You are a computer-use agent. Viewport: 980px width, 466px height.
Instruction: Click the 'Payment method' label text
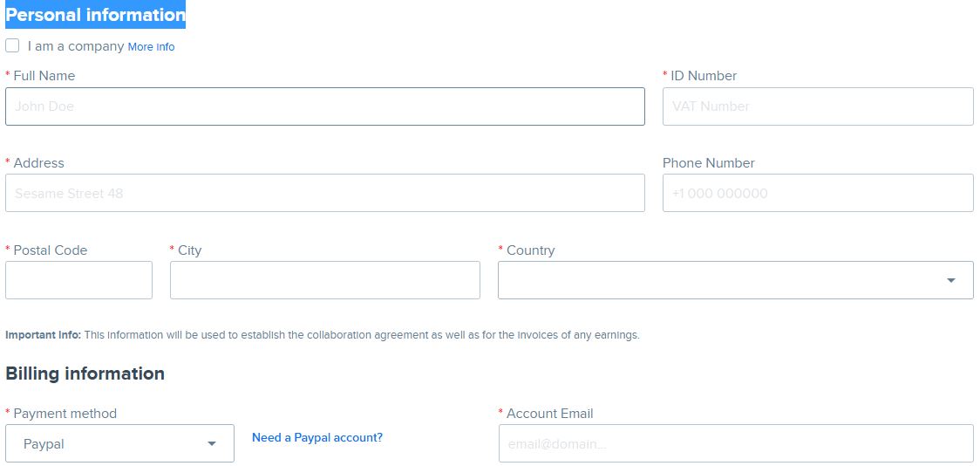tap(65, 414)
